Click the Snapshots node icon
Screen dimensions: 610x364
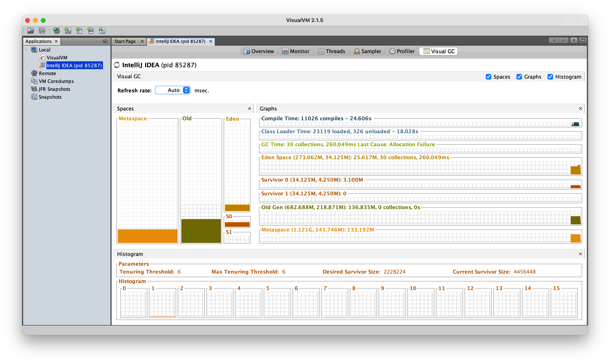pos(34,97)
